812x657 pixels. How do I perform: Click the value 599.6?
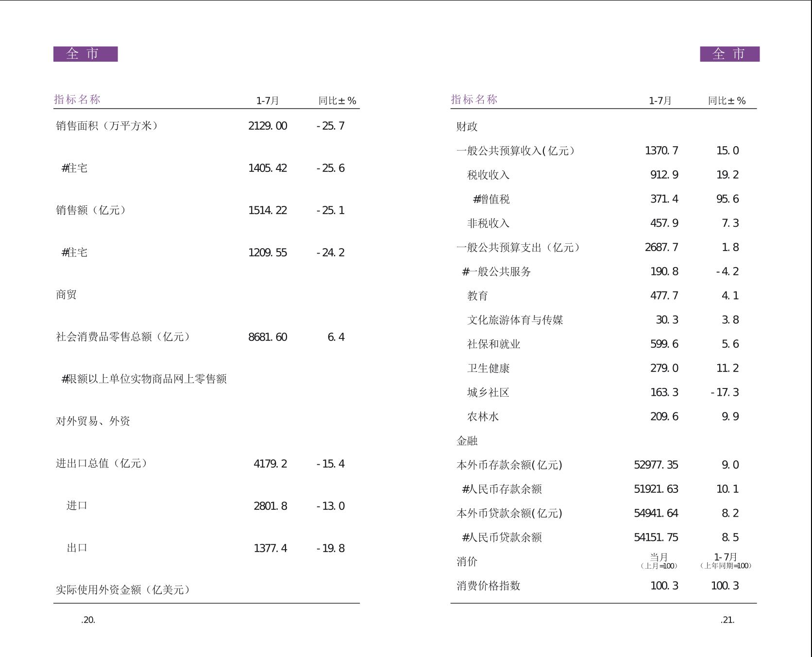click(664, 344)
